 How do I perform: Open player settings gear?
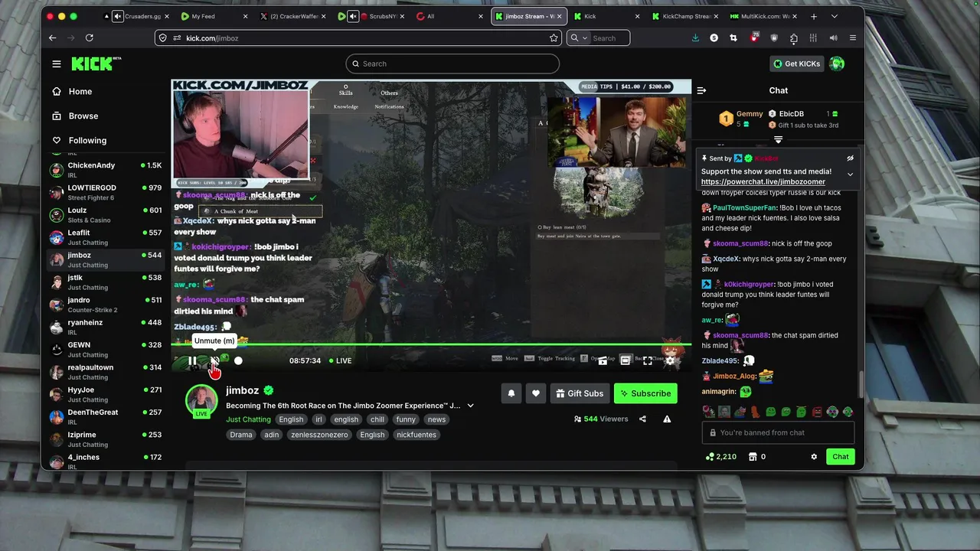pyautogui.click(x=670, y=360)
